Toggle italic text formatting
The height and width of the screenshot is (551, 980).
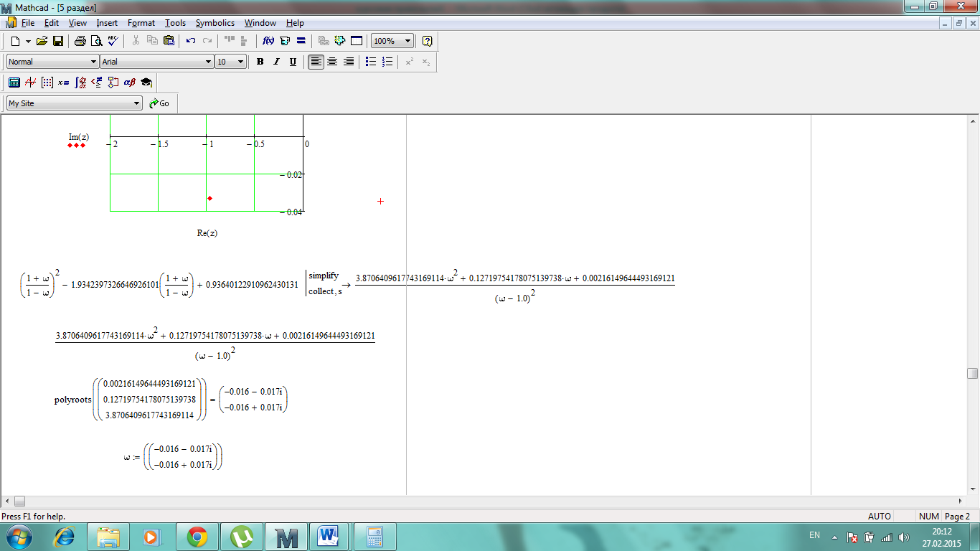coord(276,62)
